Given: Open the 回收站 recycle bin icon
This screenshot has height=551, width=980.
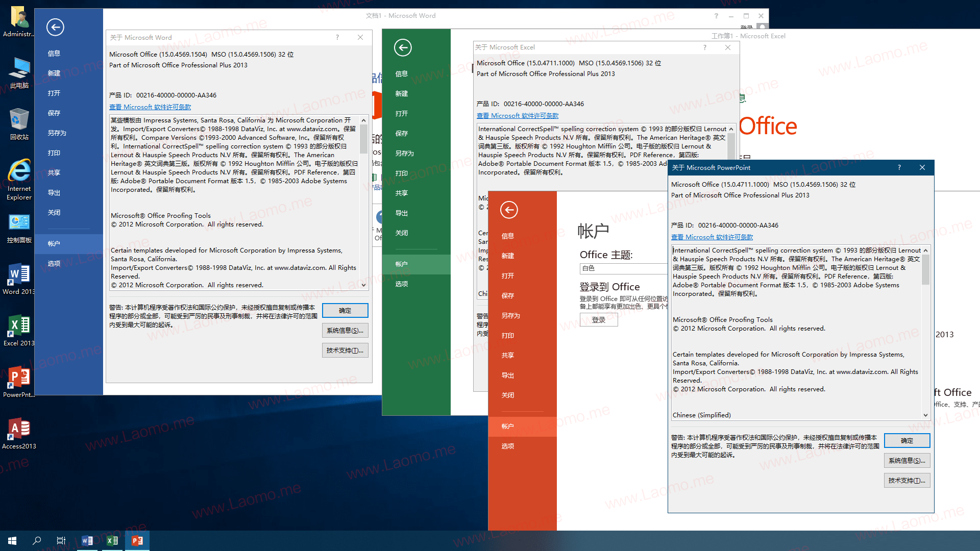Looking at the screenshot, I should coord(19,124).
